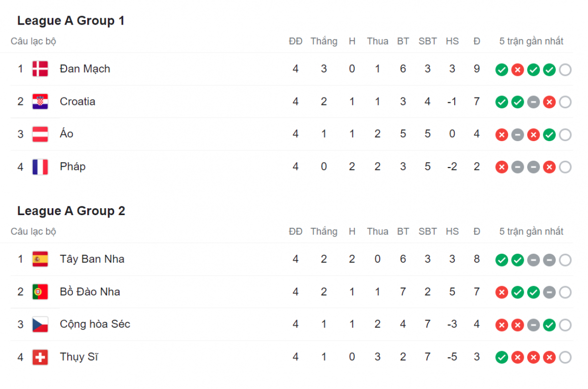Click the Portugal flag icon
Image resolution: width=588 pixels, height=389 pixels.
point(40,292)
